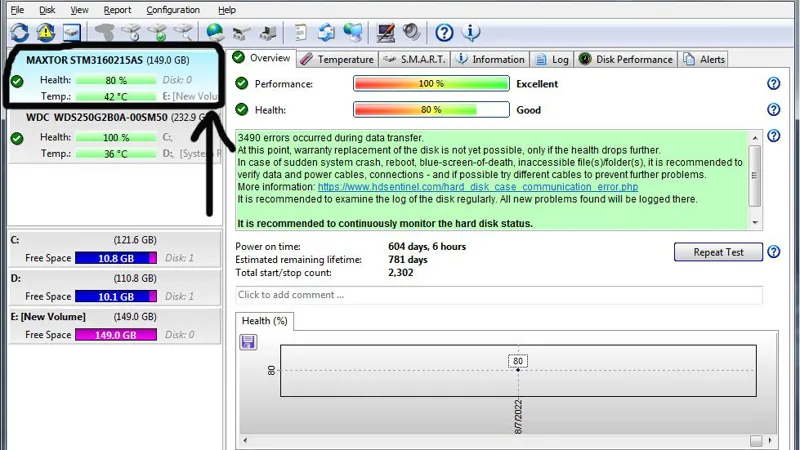The height and width of the screenshot is (450, 800).
Task: Click the speaker sound toolbar icon
Action: click(x=411, y=33)
